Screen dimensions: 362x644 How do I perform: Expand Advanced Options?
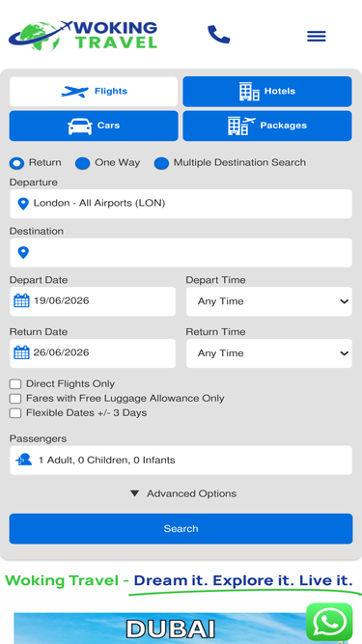tap(183, 493)
